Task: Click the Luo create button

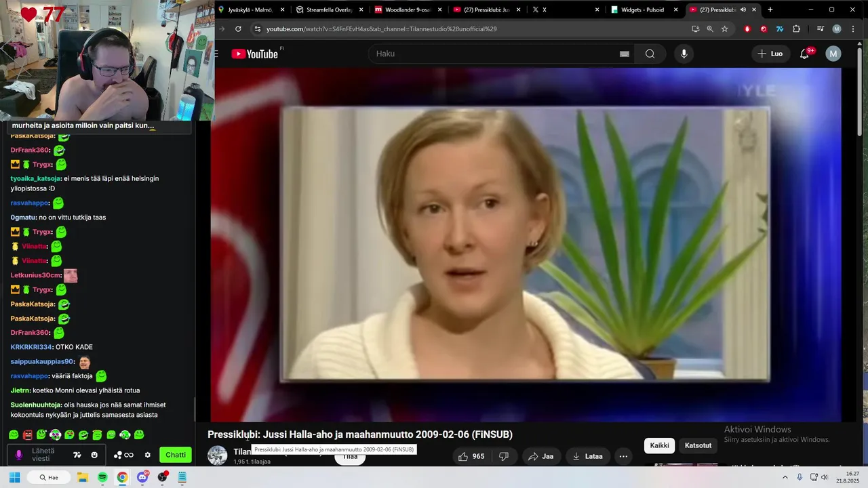Action: (770, 54)
